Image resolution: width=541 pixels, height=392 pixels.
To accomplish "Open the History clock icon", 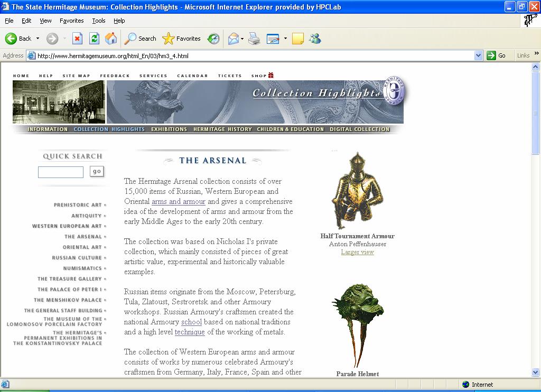I will [213, 39].
